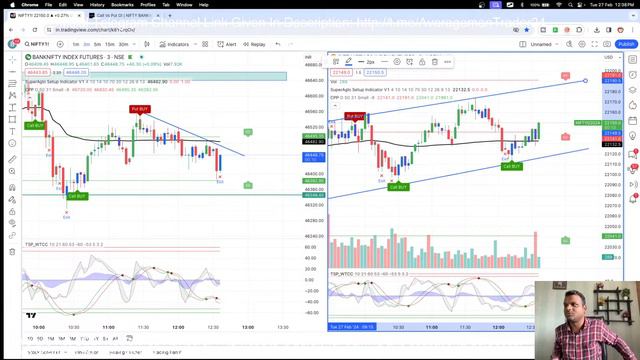This screenshot has width=640, height=360.
Task: Open the Fibonacci retracement tools
Action: click(12, 83)
